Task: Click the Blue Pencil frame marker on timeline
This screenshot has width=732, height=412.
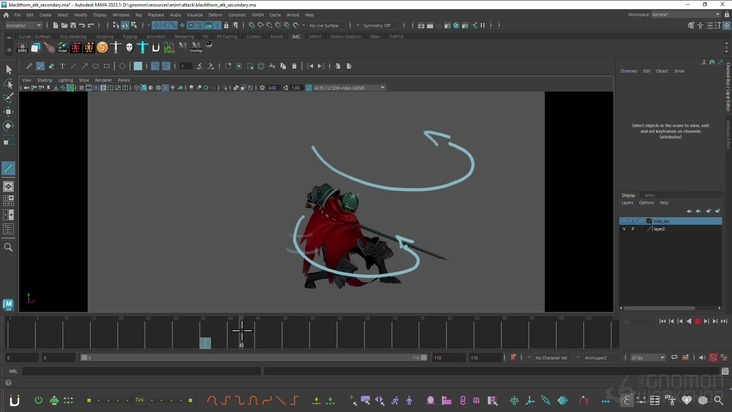Action: click(205, 343)
